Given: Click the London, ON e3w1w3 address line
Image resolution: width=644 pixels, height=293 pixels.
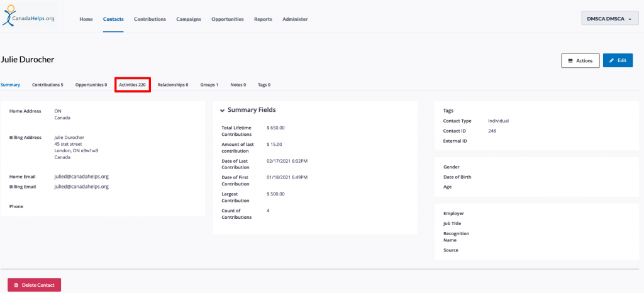Looking at the screenshot, I should pos(76,151).
